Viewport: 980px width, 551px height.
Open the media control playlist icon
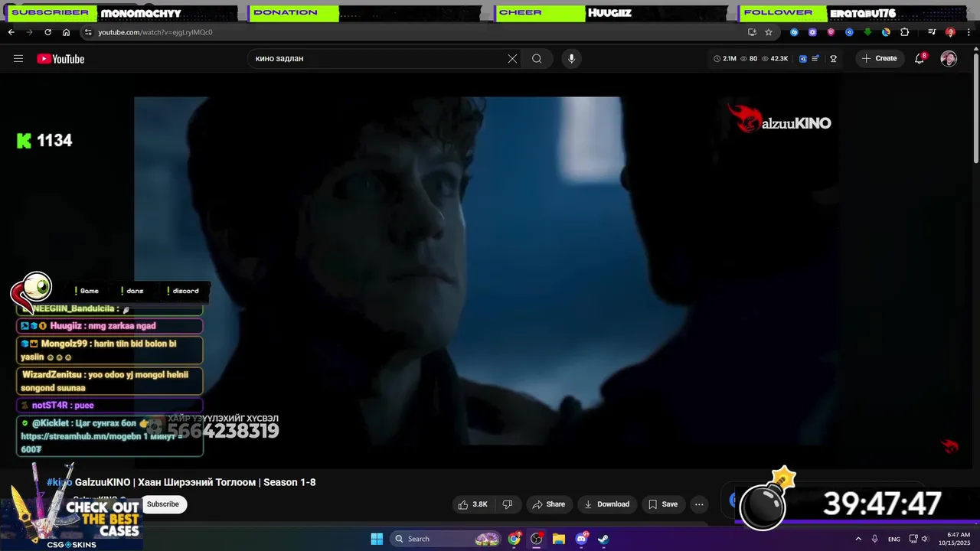(x=932, y=32)
